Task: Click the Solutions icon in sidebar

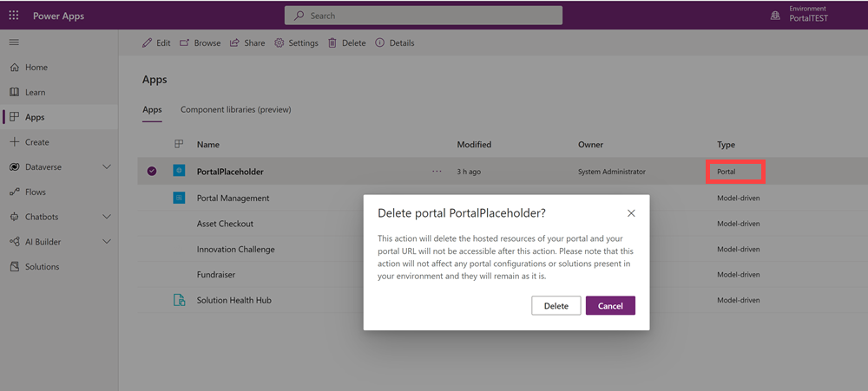Action: 15,266
